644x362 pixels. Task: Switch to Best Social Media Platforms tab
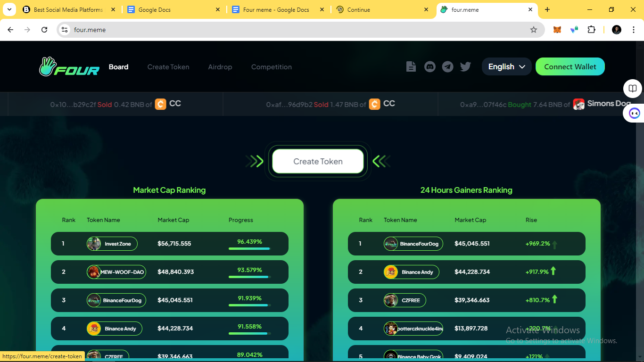68,9
